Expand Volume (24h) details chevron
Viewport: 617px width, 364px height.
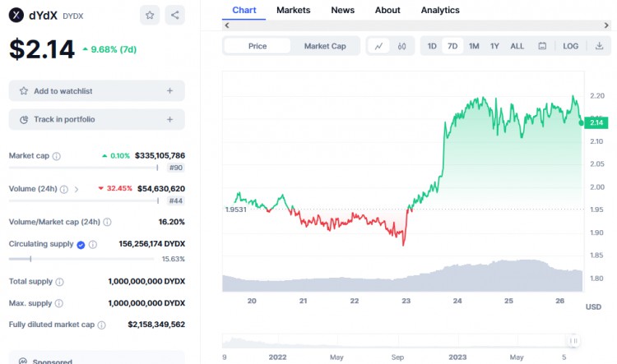(x=77, y=190)
